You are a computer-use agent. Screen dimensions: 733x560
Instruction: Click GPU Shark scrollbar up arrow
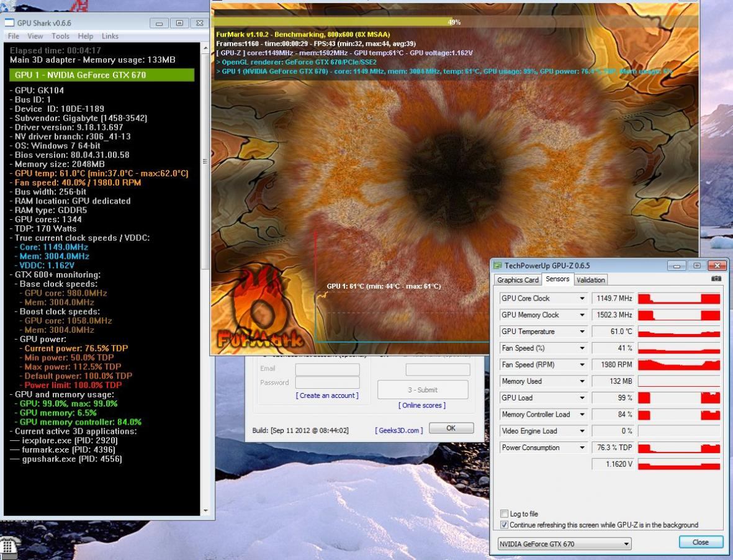(x=205, y=48)
